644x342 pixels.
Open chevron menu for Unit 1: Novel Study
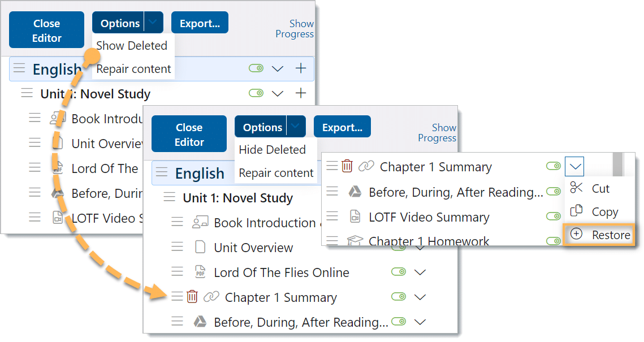click(x=277, y=93)
